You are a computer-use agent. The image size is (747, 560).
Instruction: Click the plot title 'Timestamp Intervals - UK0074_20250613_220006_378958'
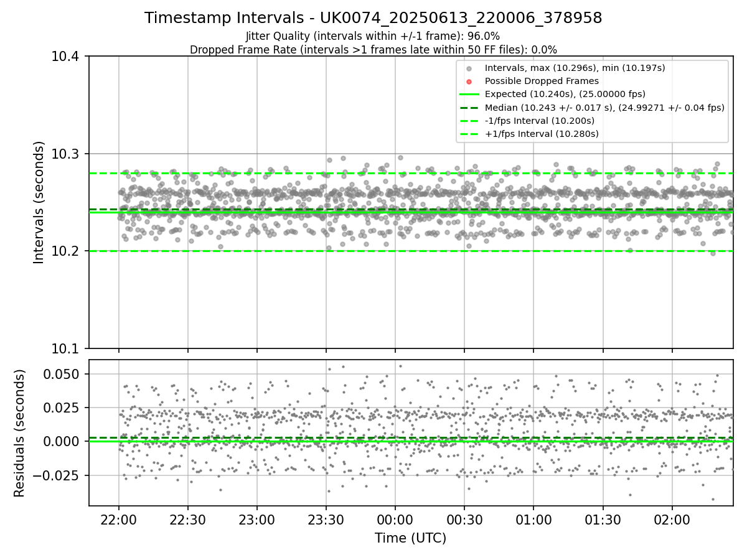pyautogui.click(x=373, y=18)
